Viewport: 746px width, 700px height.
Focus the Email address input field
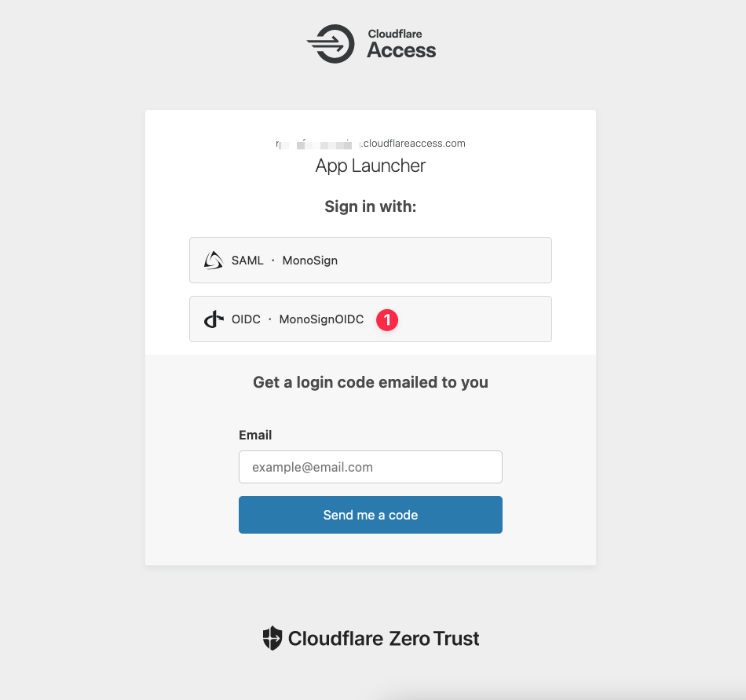pyautogui.click(x=370, y=467)
